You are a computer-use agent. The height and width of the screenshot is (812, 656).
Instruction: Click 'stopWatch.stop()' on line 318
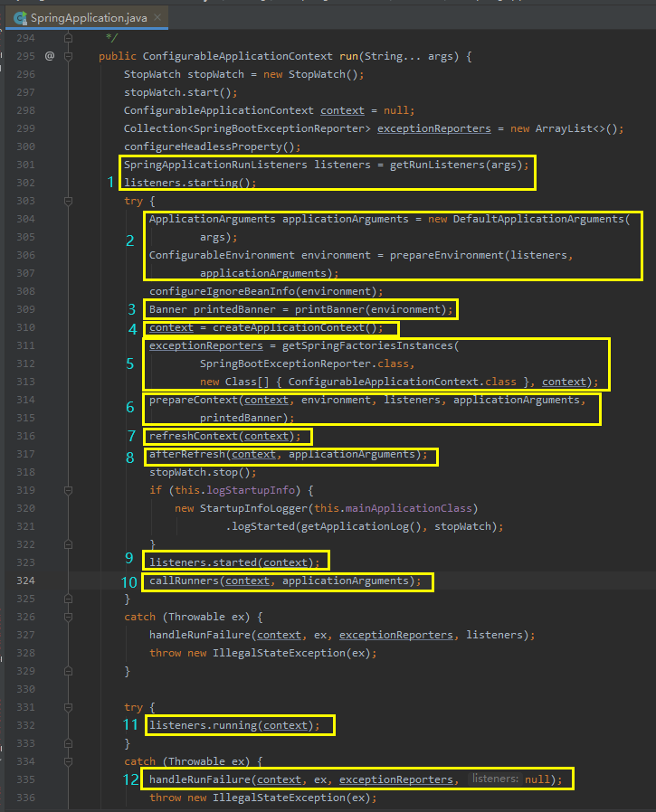(x=199, y=472)
